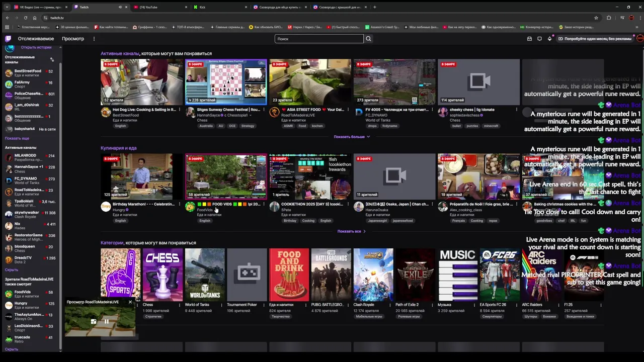
Task: Open the Path of Exile 2 category cover
Action: [x=415, y=275]
